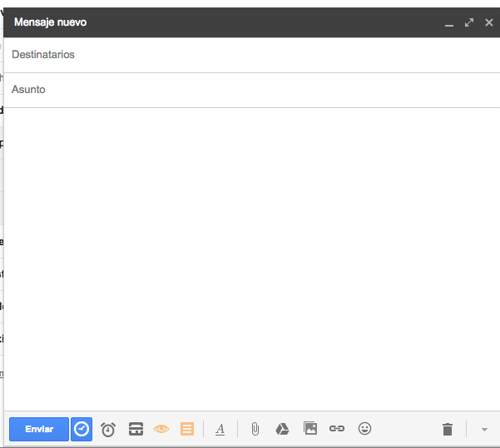Screen dimensions: 500x448
Task: Open send-later scheduling clock button
Action: (82, 429)
